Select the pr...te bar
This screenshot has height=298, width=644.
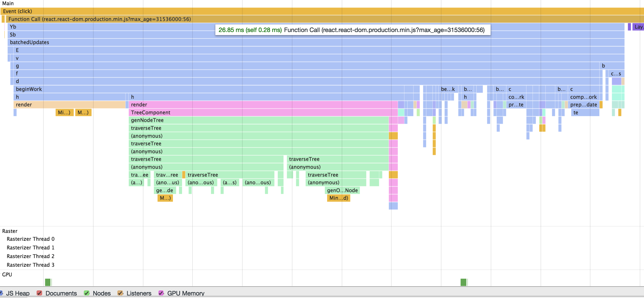pyautogui.click(x=516, y=105)
